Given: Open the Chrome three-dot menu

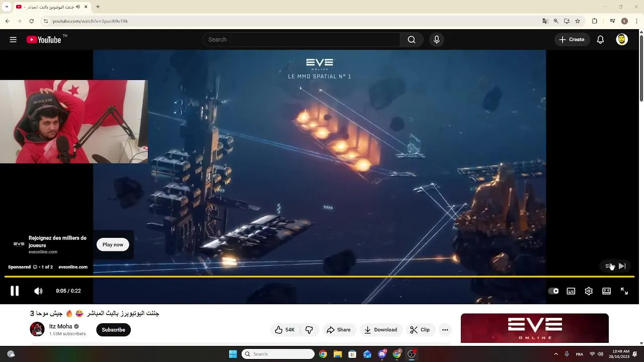Looking at the screenshot, I should (x=637, y=21).
